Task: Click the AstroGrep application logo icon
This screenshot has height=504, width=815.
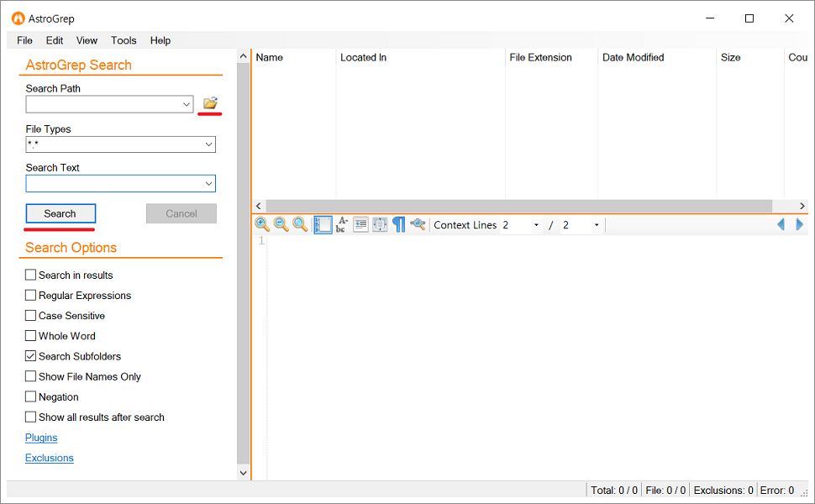Action: 18,18
